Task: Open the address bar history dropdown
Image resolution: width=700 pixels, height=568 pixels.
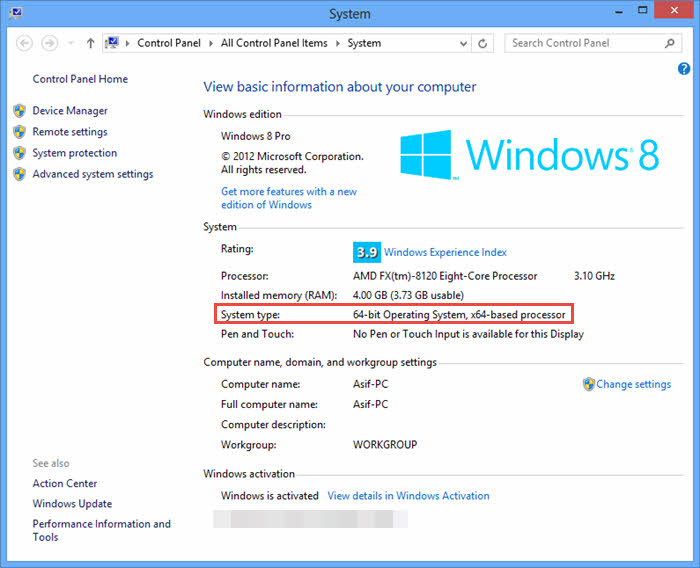Action: (x=463, y=43)
